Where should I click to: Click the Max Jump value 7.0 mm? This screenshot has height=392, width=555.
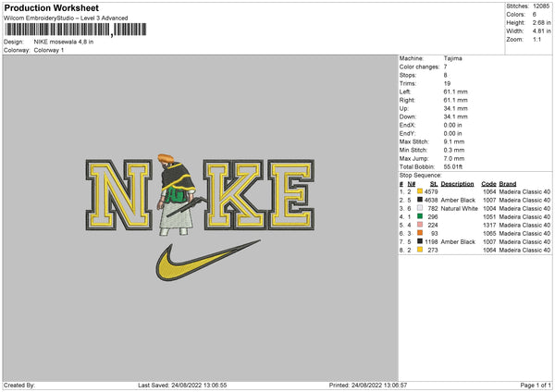[x=454, y=158]
